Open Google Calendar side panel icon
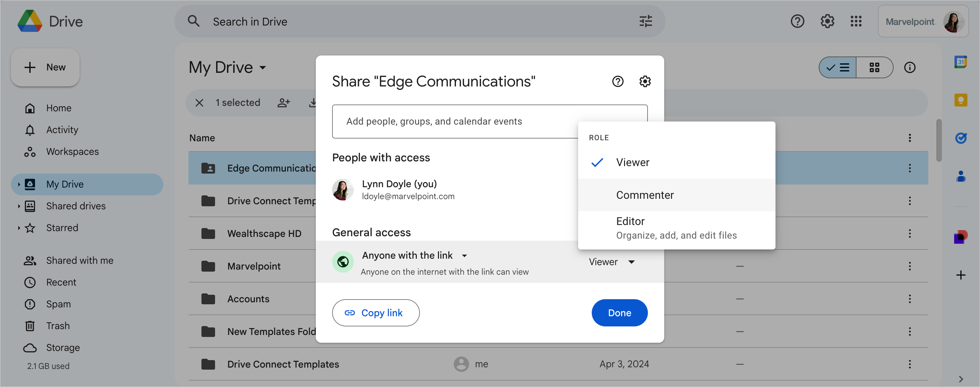This screenshot has width=980, height=387. point(960,62)
